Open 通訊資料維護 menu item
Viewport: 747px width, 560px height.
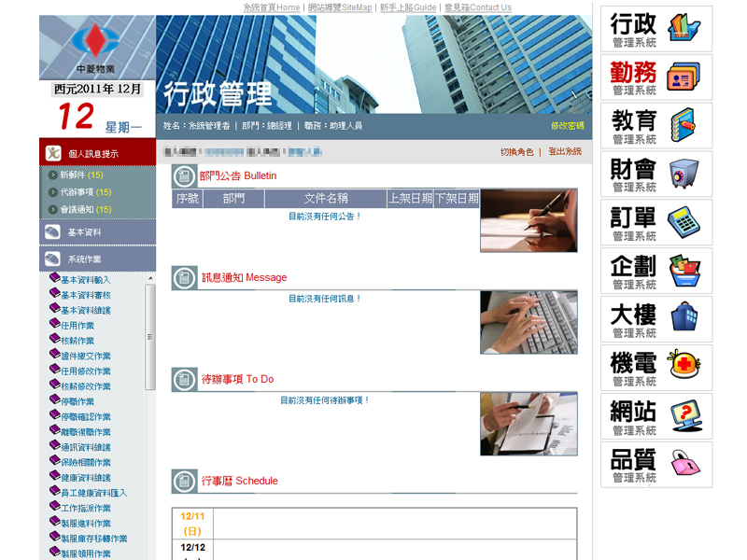point(86,448)
